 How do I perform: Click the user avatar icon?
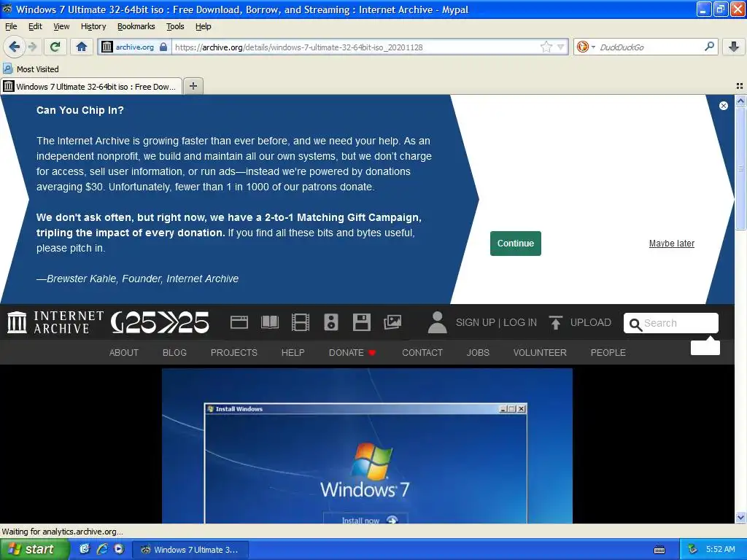(x=437, y=322)
